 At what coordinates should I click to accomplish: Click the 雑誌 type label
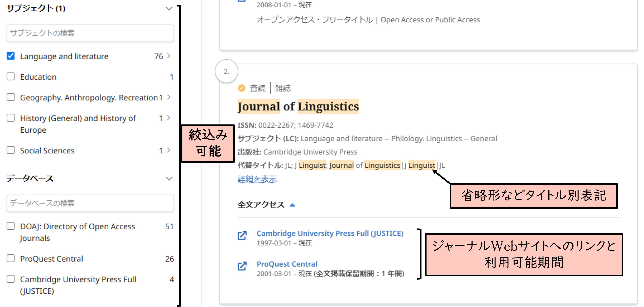[x=283, y=88]
